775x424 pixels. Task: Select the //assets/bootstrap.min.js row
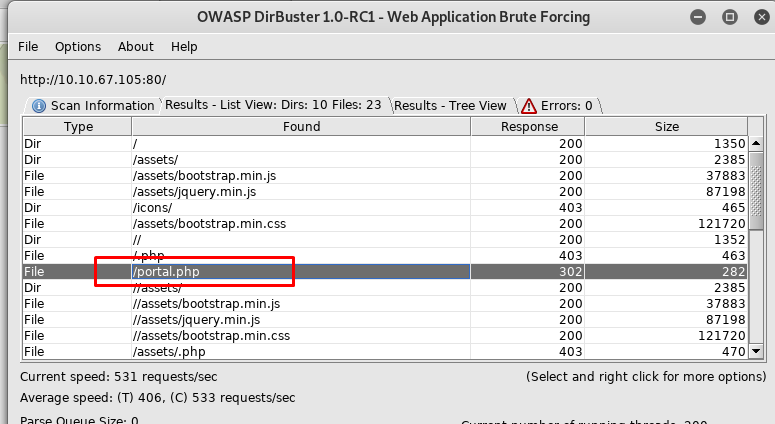coord(386,303)
